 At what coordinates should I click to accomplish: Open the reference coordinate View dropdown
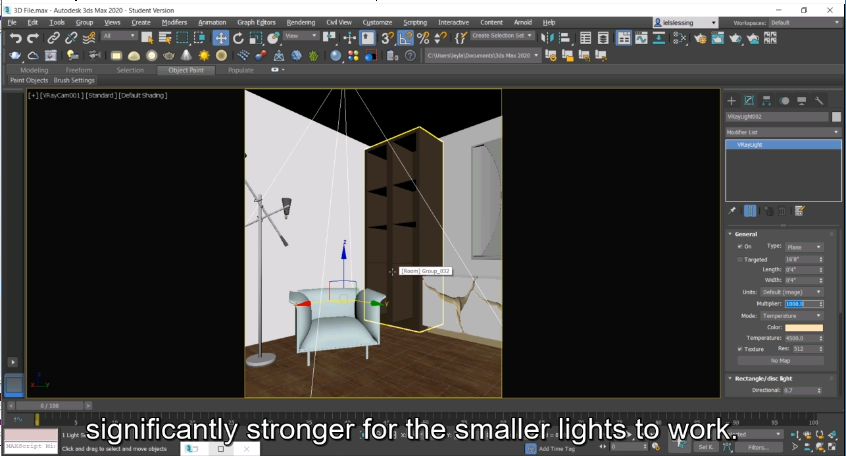click(x=301, y=36)
